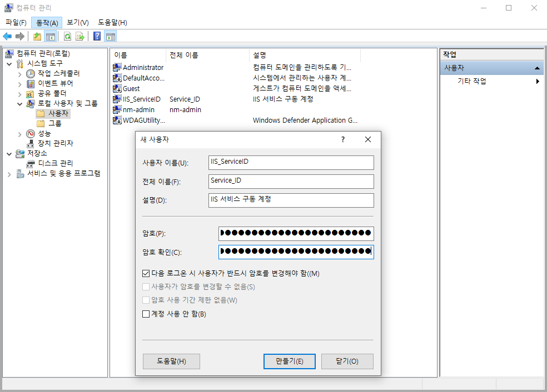Expand the 공유 폴더 tree node
Viewport: 547px width, 392px height.
pos(20,94)
